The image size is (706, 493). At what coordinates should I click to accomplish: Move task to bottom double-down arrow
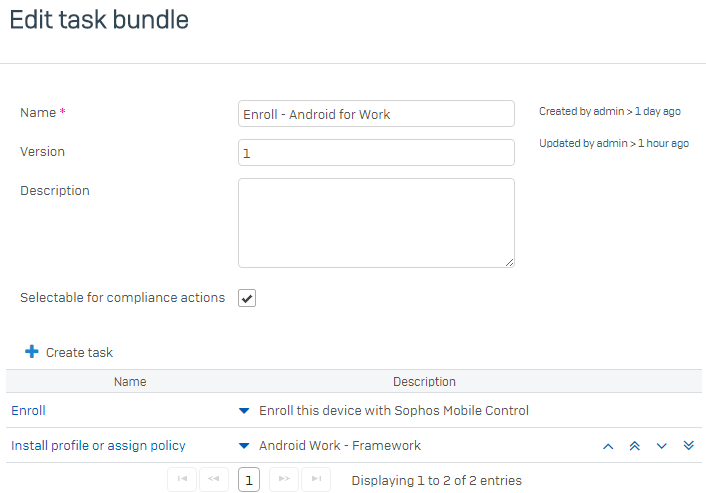click(688, 446)
